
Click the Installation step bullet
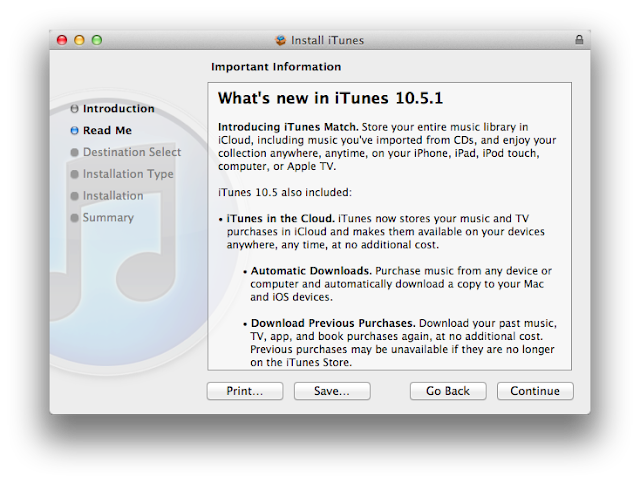pos(74,196)
